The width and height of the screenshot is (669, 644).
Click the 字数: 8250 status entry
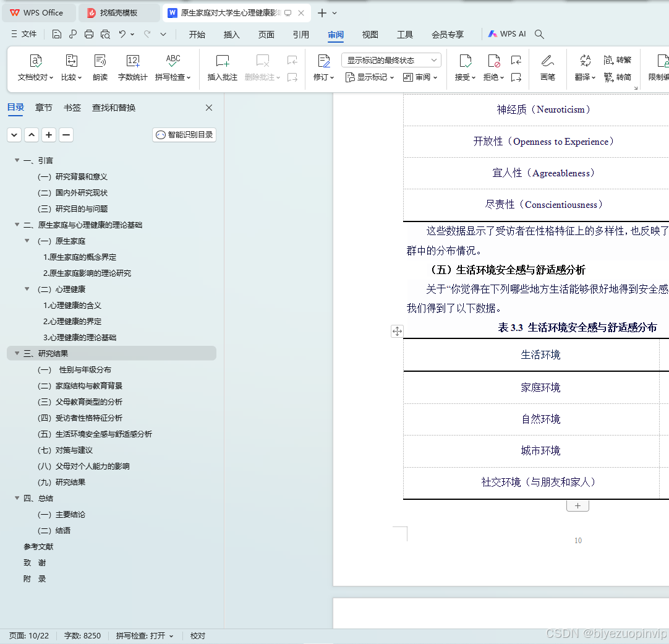pyautogui.click(x=82, y=636)
